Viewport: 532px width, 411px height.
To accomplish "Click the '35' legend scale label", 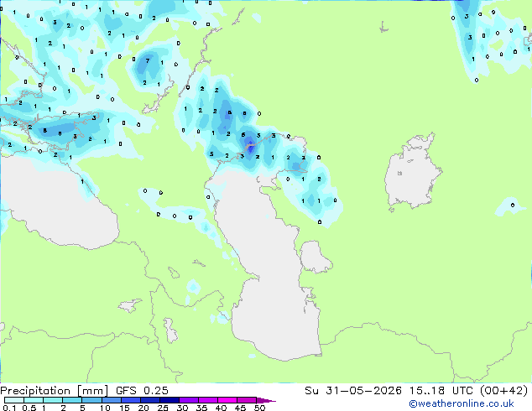I will [x=201, y=408].
